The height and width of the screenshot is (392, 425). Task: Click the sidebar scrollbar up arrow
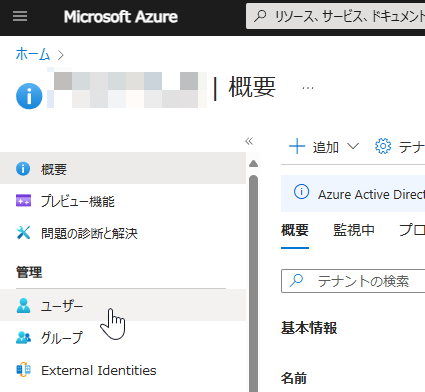(x=254, y=163)
